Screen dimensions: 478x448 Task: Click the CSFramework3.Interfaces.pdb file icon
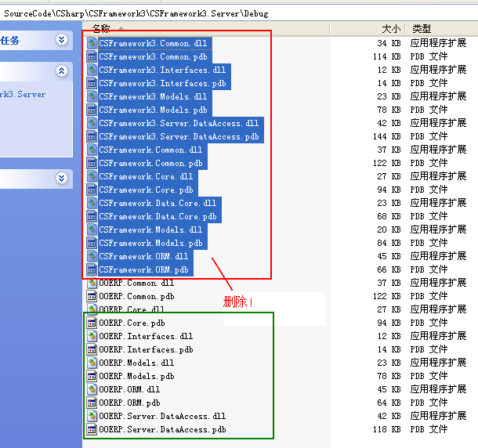[x=92, y=84]
